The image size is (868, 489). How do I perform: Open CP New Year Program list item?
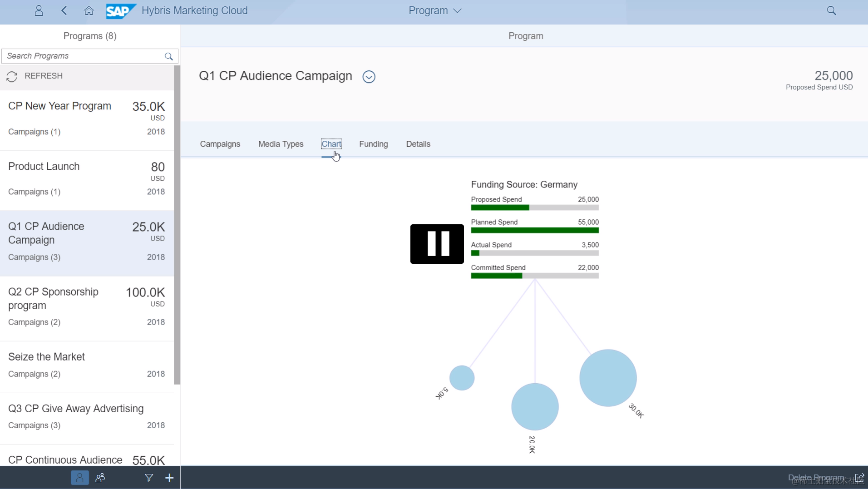click(87, 120)
